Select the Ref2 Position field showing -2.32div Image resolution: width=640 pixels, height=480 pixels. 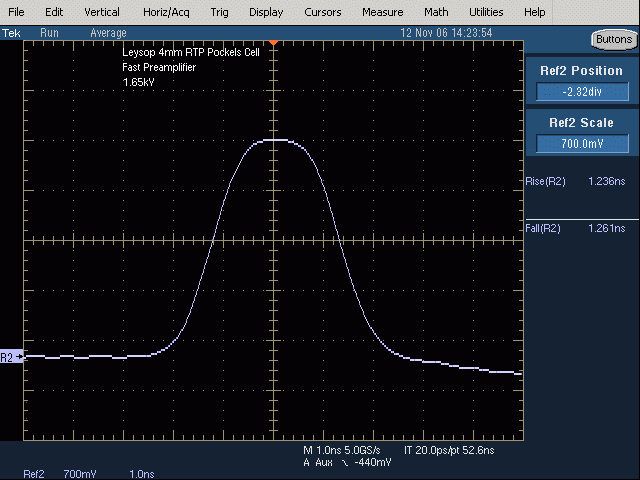[x=582, y=91]
